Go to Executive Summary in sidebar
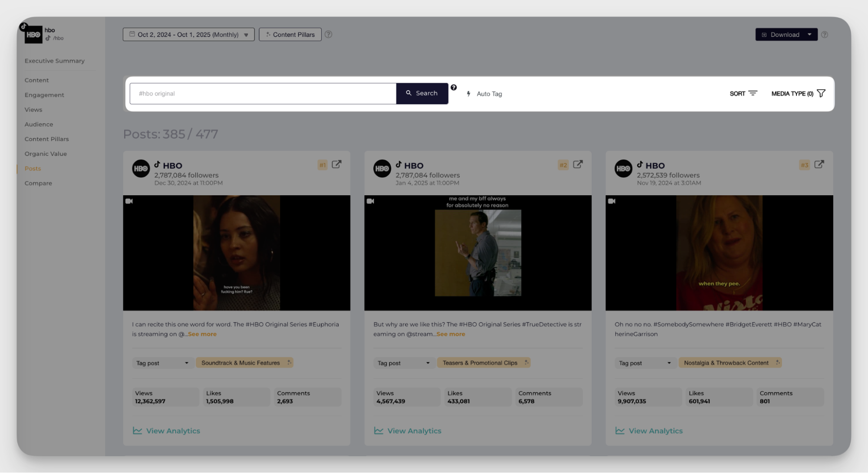868x473 pixels. pos(55,61)
